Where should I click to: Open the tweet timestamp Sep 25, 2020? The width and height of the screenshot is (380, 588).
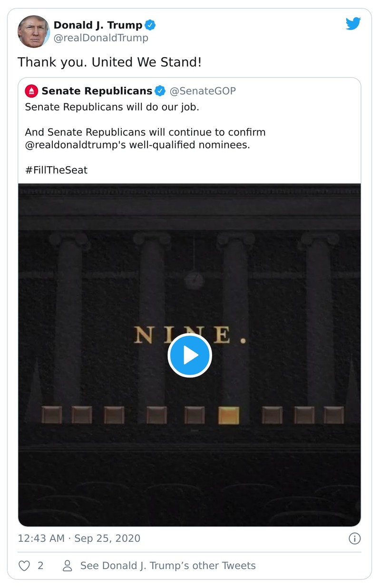(79, 538)
